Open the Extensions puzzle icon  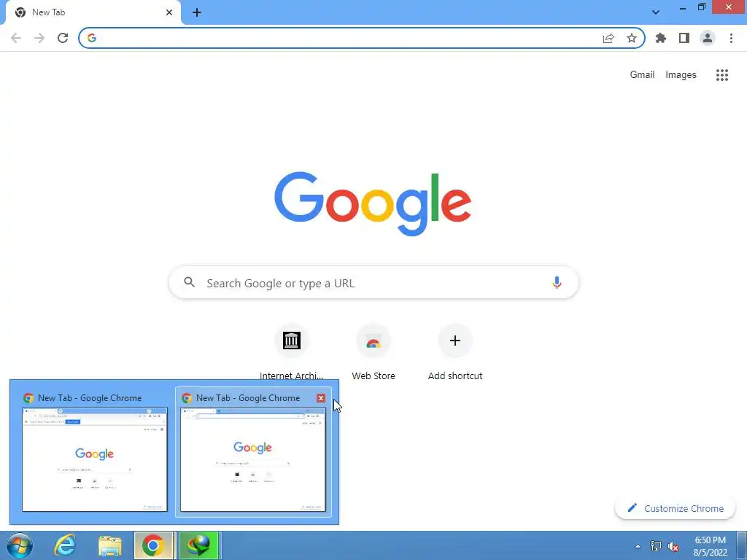click(x=661, y=38)
